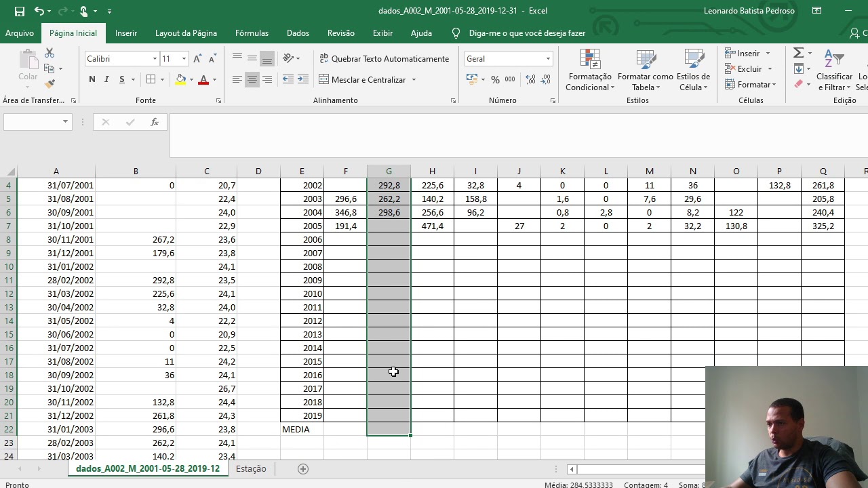Open Ribbon Display Options icon
Screen dimensions: 868x488
[x=817, y=11]
